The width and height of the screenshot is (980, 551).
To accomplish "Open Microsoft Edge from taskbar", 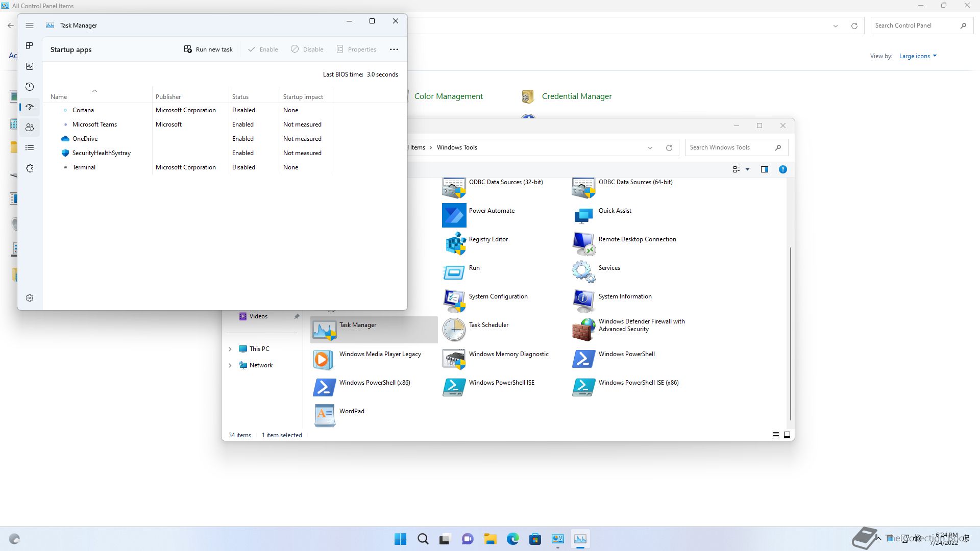I will click(513, 539).
